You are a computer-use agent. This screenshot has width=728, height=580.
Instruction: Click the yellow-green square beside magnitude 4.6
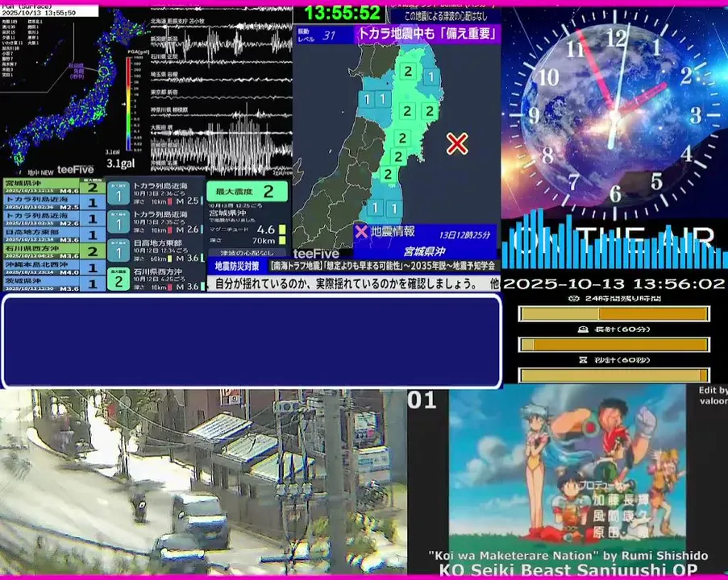pyautogui.click(x=282, y=230)
